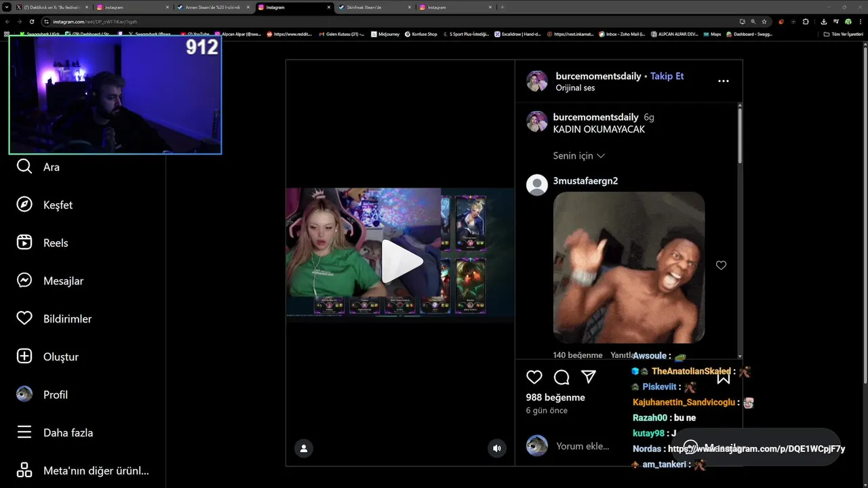Go to Reels in sidebar
868x488 pixels.
point(42,243)
